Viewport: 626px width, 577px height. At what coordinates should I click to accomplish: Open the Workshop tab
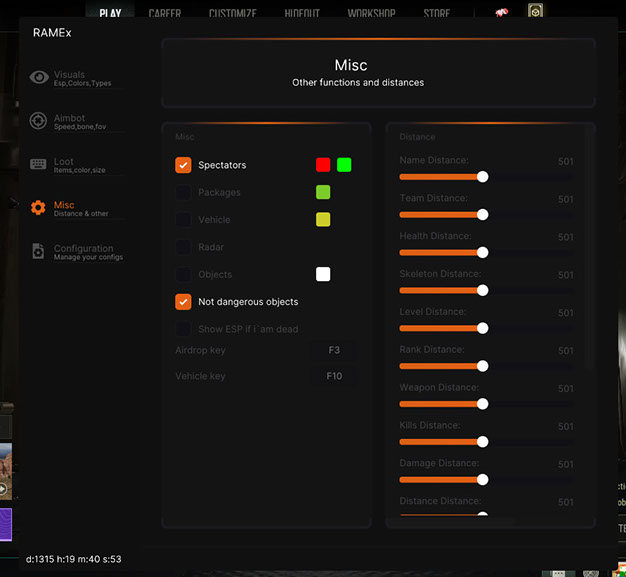point(371,14)
